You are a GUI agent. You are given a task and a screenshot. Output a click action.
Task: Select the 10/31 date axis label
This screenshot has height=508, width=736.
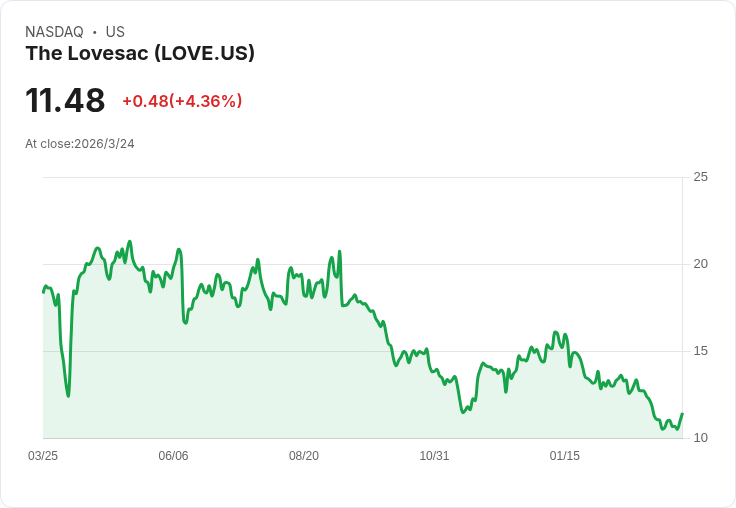434,456
